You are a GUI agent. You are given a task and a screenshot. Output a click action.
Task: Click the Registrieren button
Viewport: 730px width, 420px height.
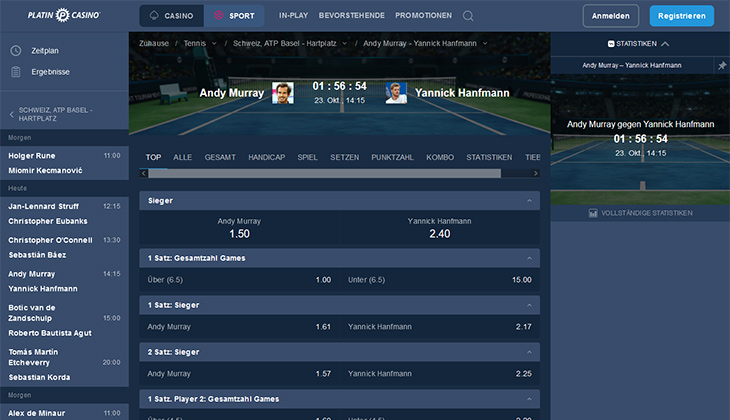(682, 16)
